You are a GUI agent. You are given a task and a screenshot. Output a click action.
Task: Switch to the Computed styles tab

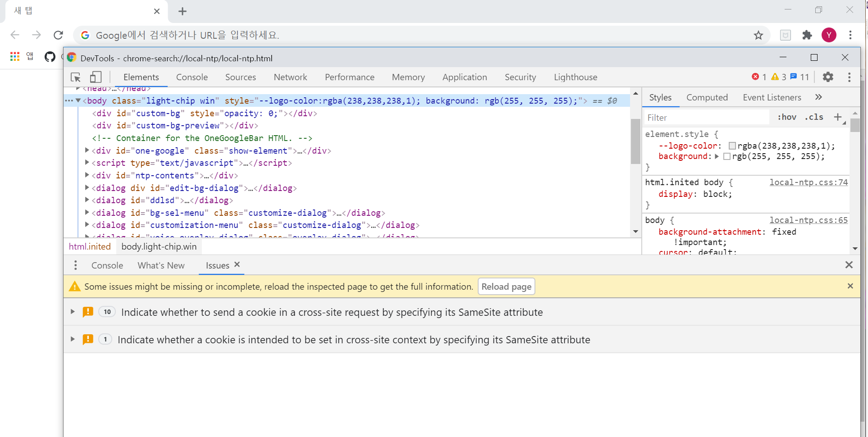tap(707, 97)
